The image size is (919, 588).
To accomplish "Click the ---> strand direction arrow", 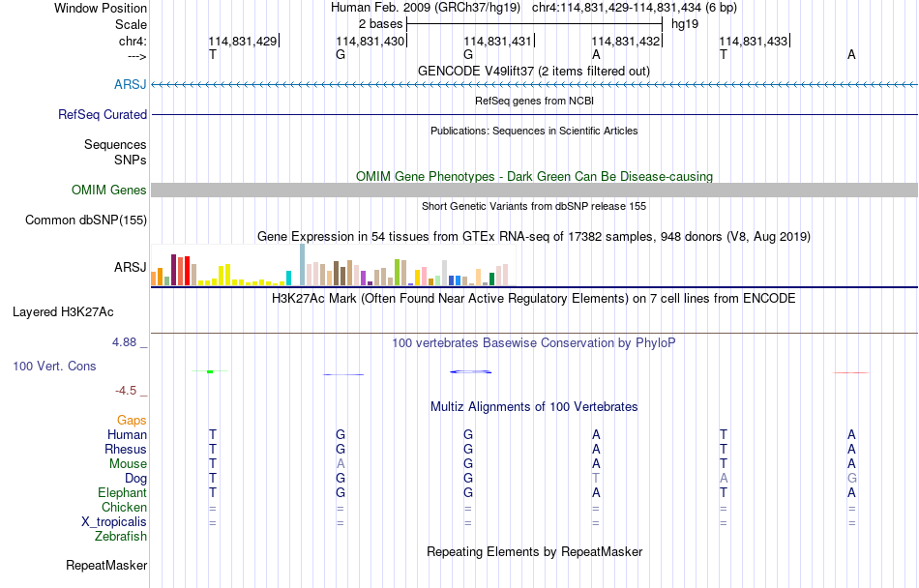I will click(137, 56).
